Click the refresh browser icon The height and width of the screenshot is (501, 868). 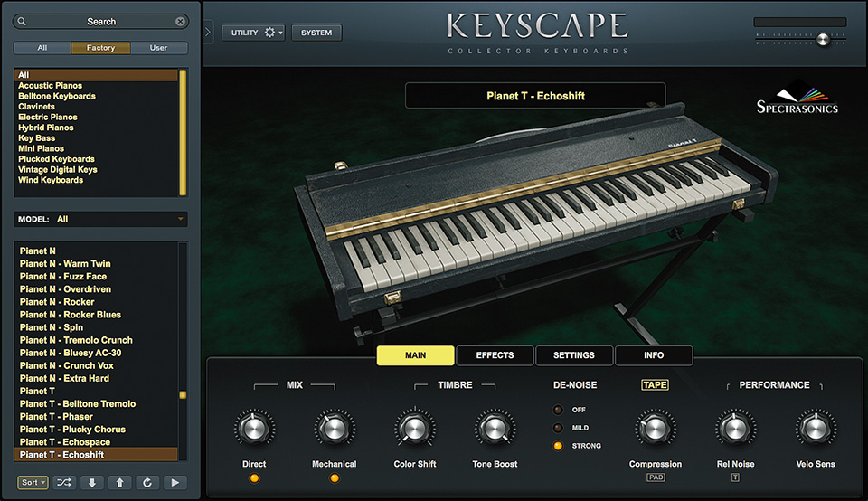click(x=147, y=483)
